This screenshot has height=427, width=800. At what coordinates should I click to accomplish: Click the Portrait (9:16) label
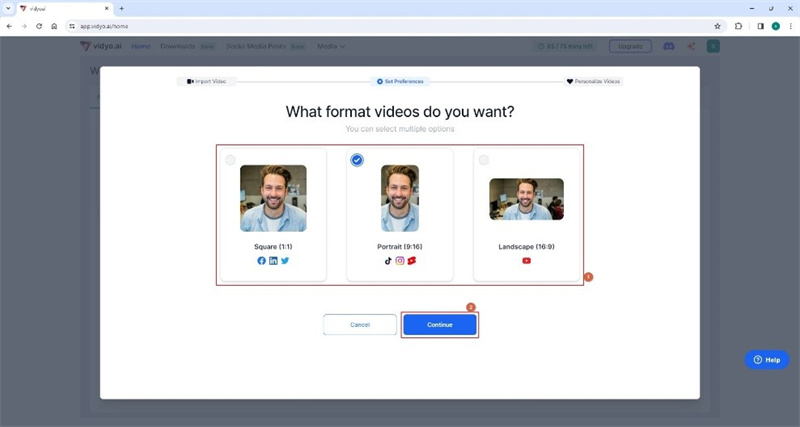(400, 247)
